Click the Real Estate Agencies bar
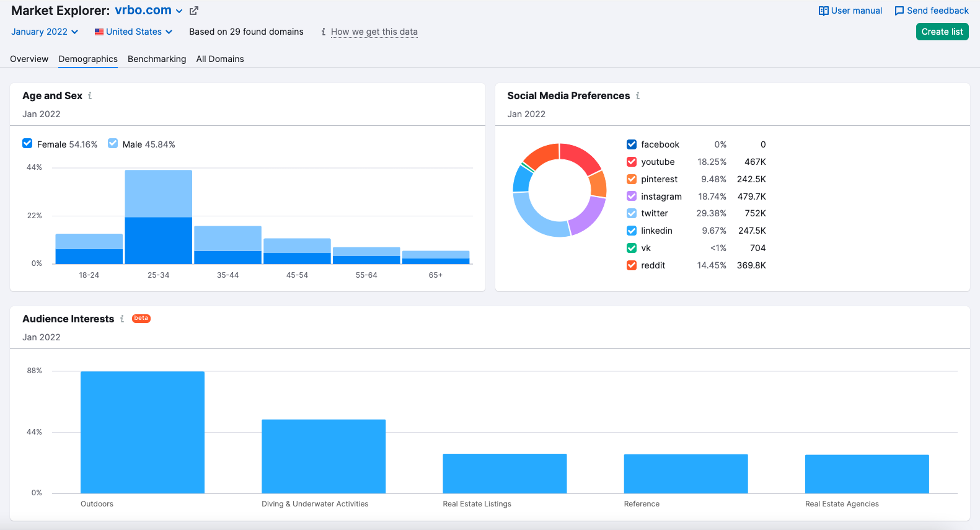This screenshot has height=530, width=980. [867, 474]
